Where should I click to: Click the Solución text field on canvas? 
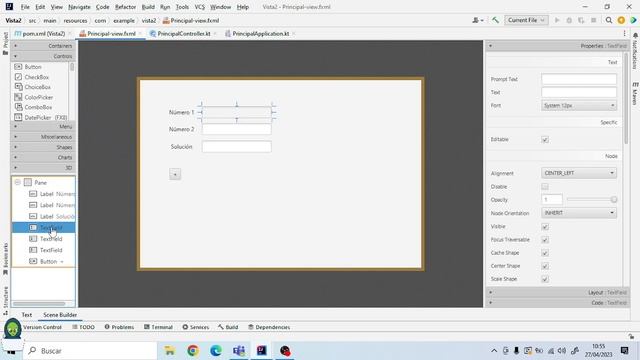(x=237, y=147)
